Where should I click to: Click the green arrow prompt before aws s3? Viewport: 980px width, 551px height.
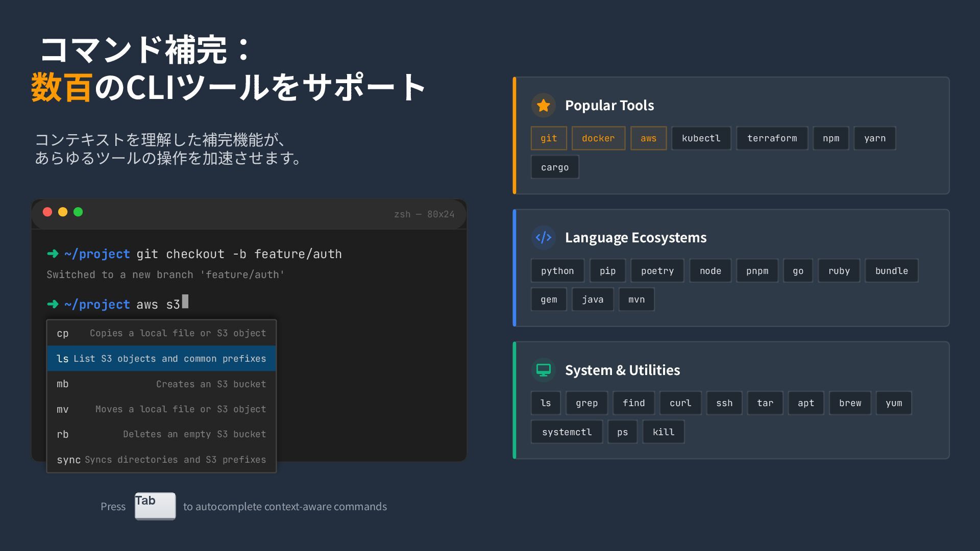[x=53, y=305]
